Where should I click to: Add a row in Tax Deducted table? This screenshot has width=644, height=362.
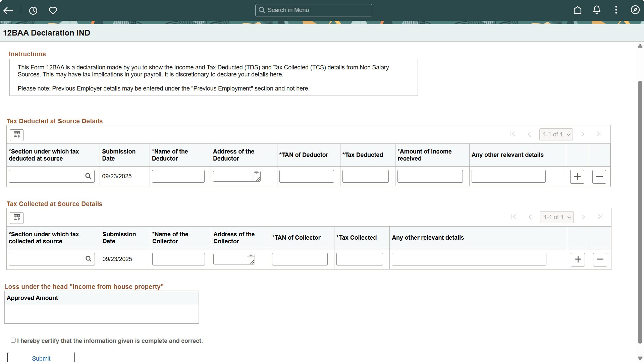coord(577,177)
